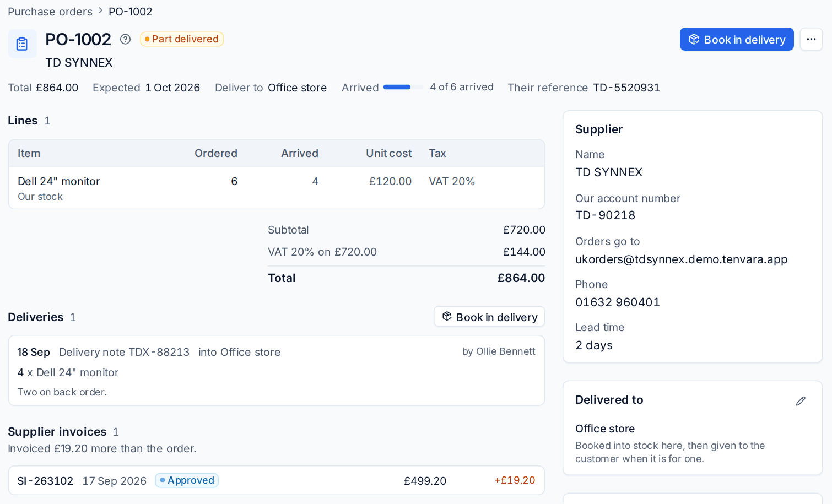The width and height of the screenshot is (832, 504).
Task: Click the Part delivered status badge
Action: 182,39
